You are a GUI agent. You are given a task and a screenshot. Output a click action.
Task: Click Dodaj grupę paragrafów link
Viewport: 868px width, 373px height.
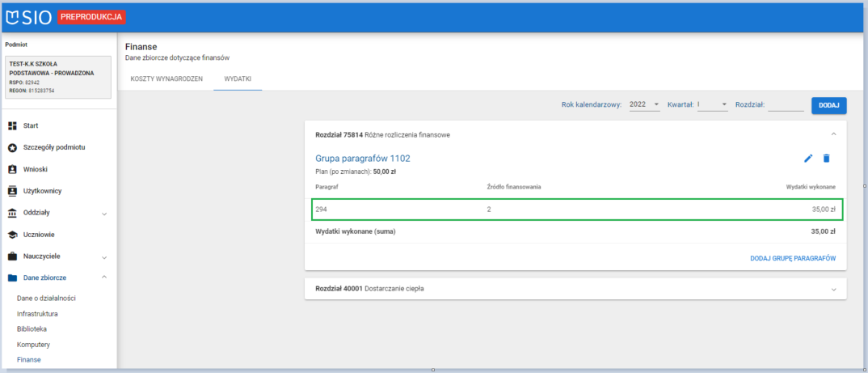[x=792, y=258]
